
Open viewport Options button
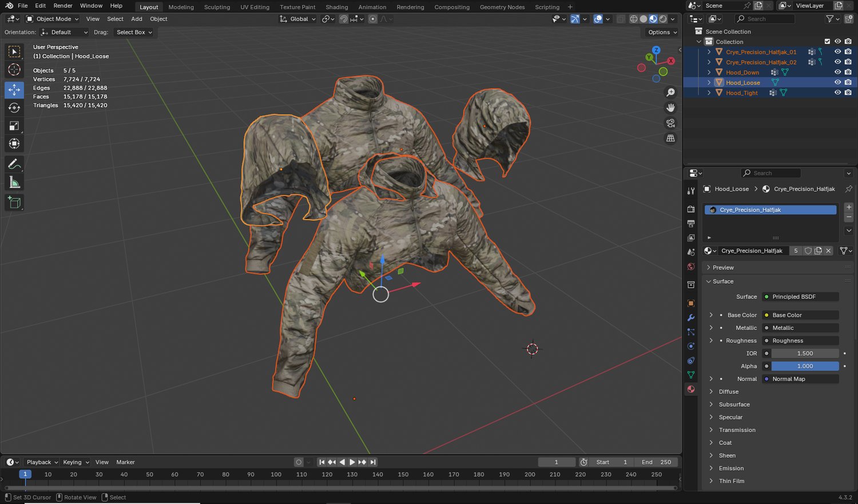(662, 33)
